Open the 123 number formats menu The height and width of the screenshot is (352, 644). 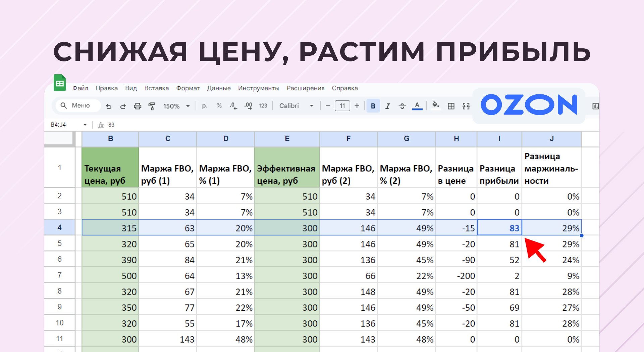tap(263, 106)
